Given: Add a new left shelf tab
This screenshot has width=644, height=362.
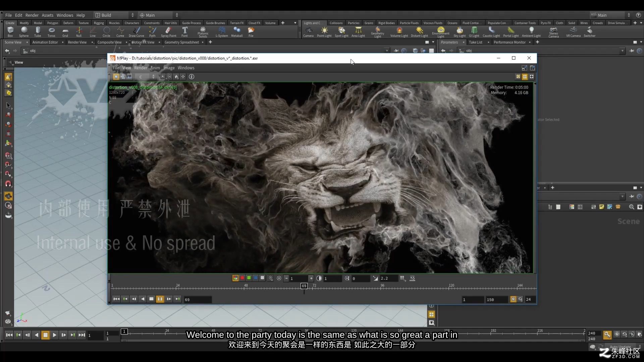Looking at the screenshot, I should click(x=283, y=23).
